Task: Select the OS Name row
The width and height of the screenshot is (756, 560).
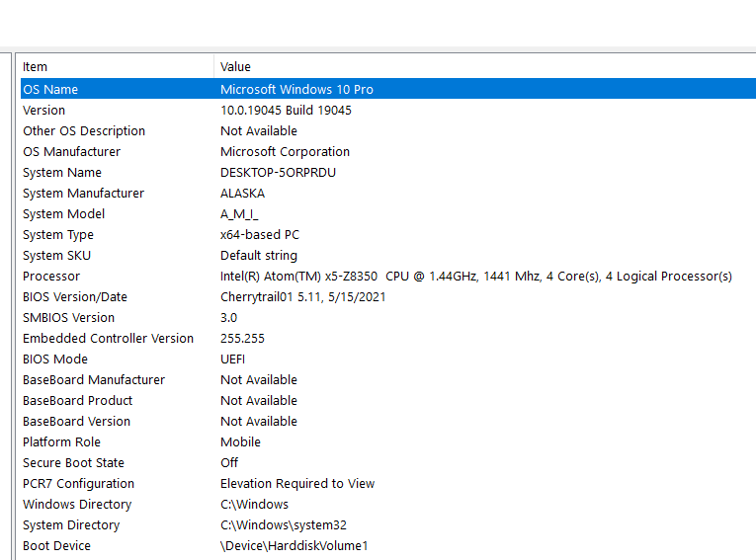Action: pos(388,89)
